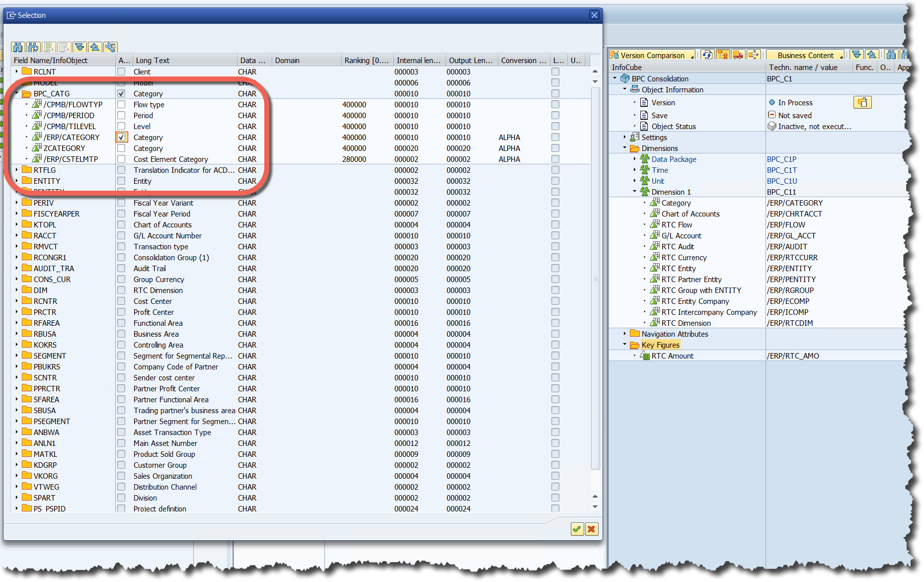Click the Find Next binoculars-plus icon
Screen dimensions: 924x582
(33, 47)
